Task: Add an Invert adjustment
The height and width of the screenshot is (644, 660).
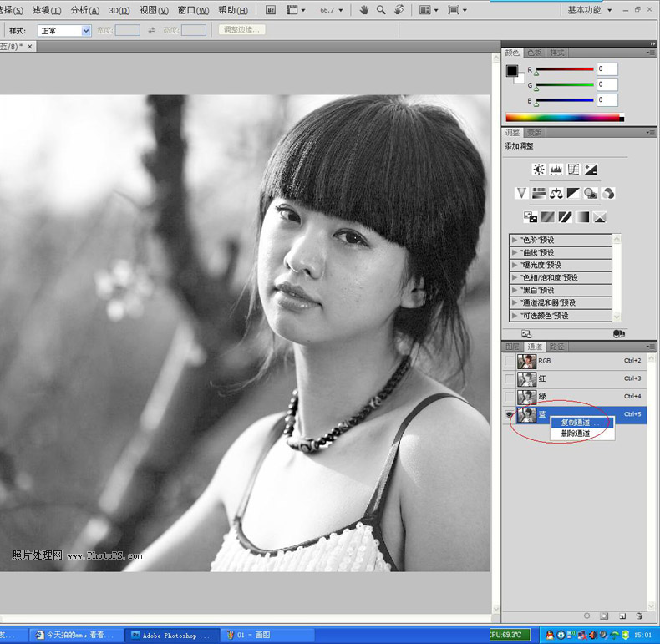Action: [x=531, y=217]
